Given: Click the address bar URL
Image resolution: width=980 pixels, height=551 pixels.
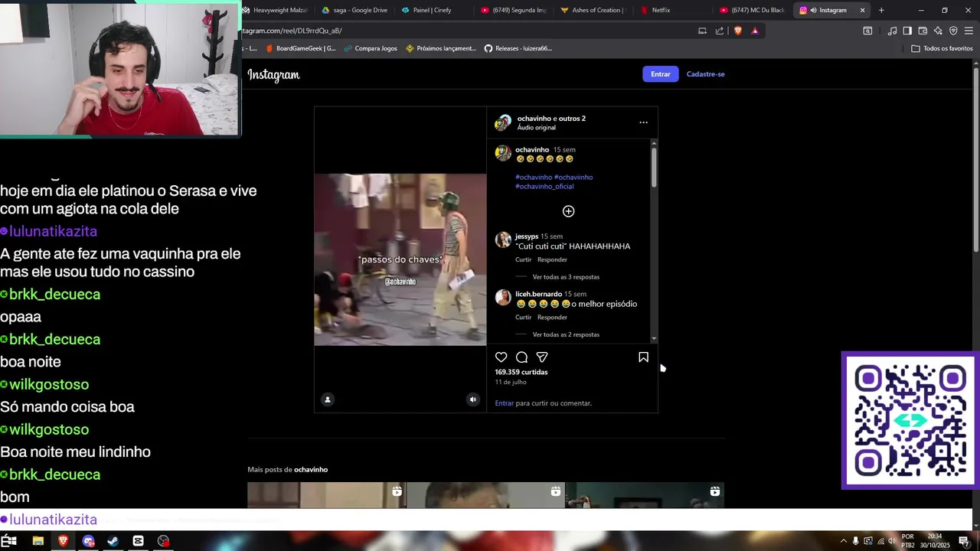Looking at the screenshot, I should [x=292, y=31].
